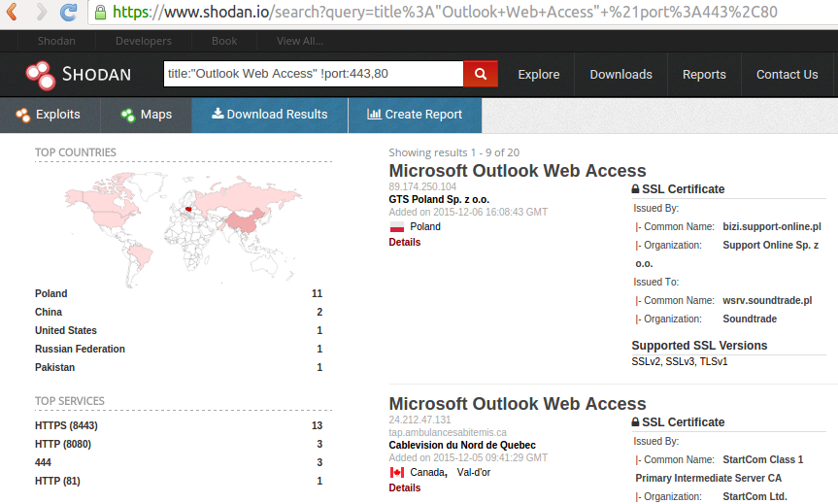Click the TOP SERVICES heading

(x=70, y=401)
